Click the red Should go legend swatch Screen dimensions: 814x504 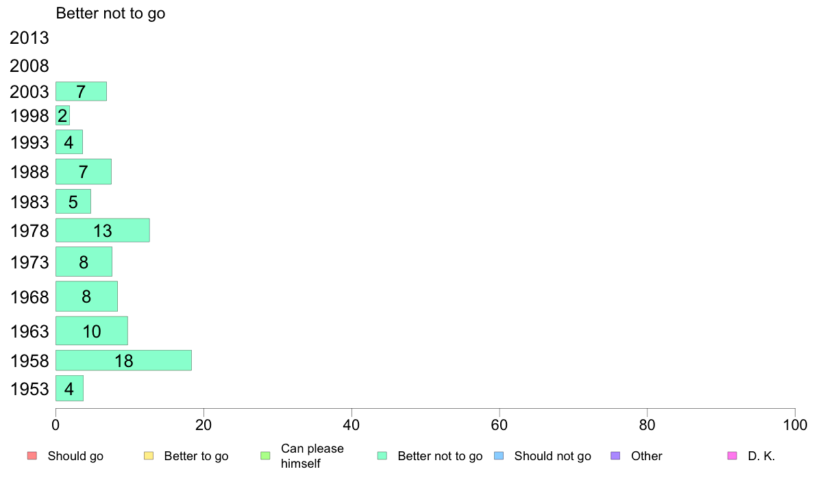(x=32, y=456)
